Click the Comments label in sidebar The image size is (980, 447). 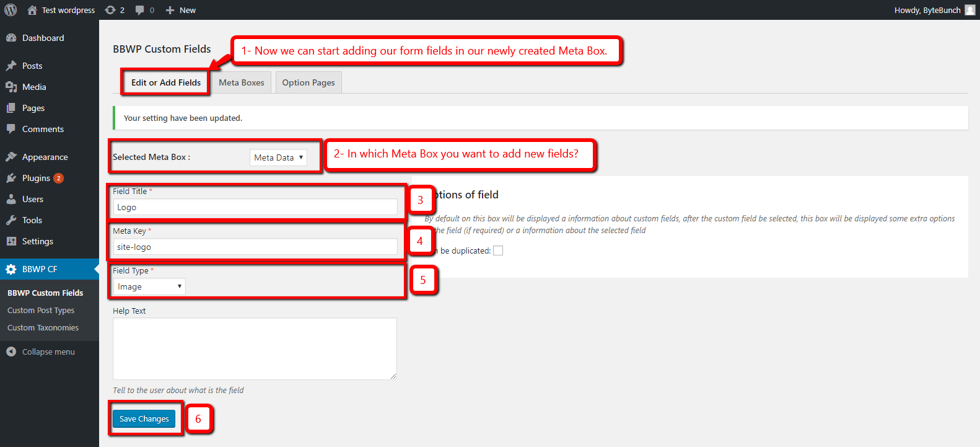coord(43,129)
